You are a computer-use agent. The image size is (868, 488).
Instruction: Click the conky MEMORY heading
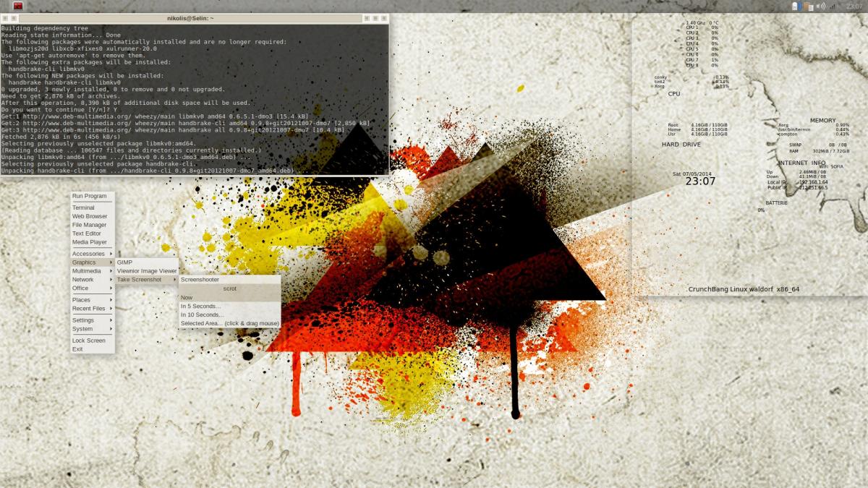[822, 121]
